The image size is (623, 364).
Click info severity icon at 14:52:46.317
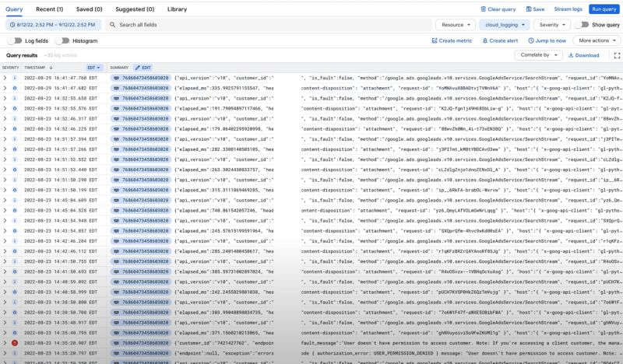(15, 119)
